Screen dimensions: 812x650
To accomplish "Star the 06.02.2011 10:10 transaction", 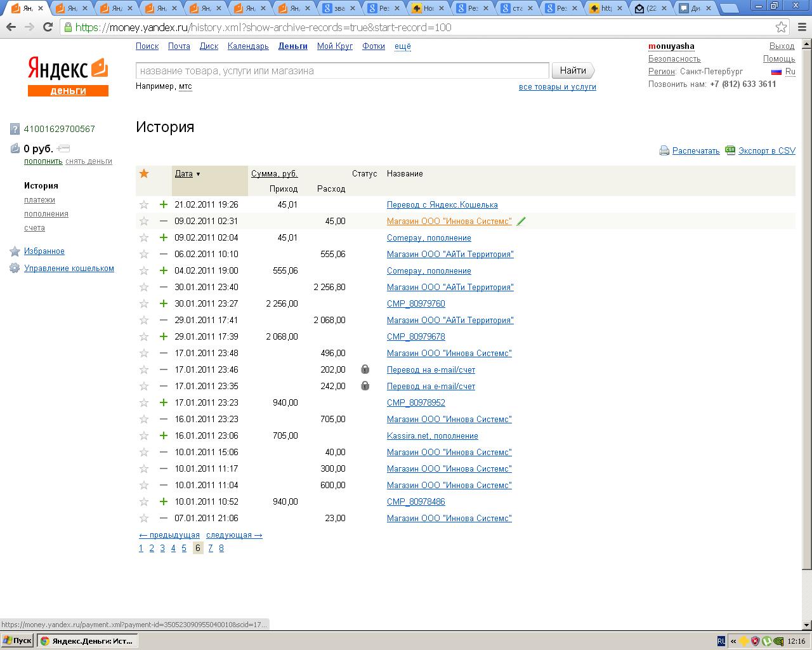I will coord(144,254).
